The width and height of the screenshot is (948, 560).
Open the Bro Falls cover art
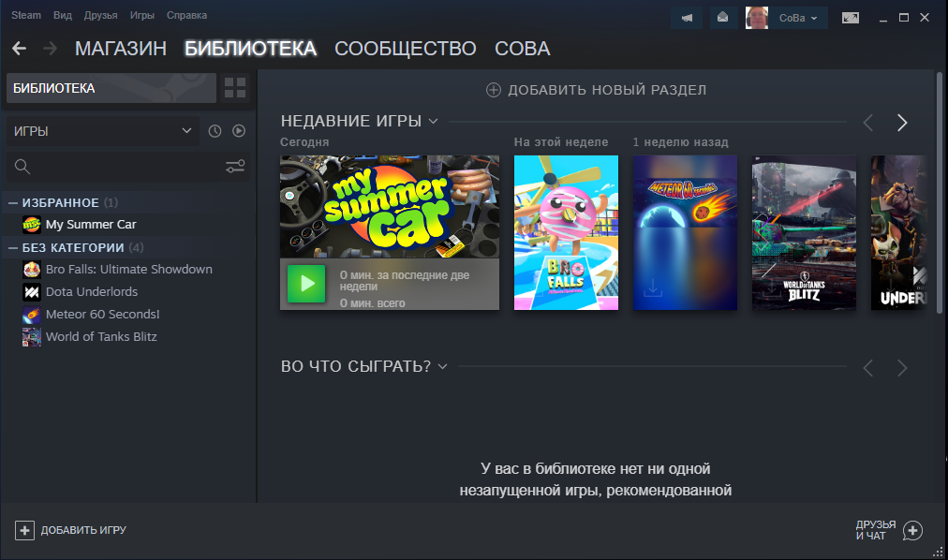(x=566, y=232)
